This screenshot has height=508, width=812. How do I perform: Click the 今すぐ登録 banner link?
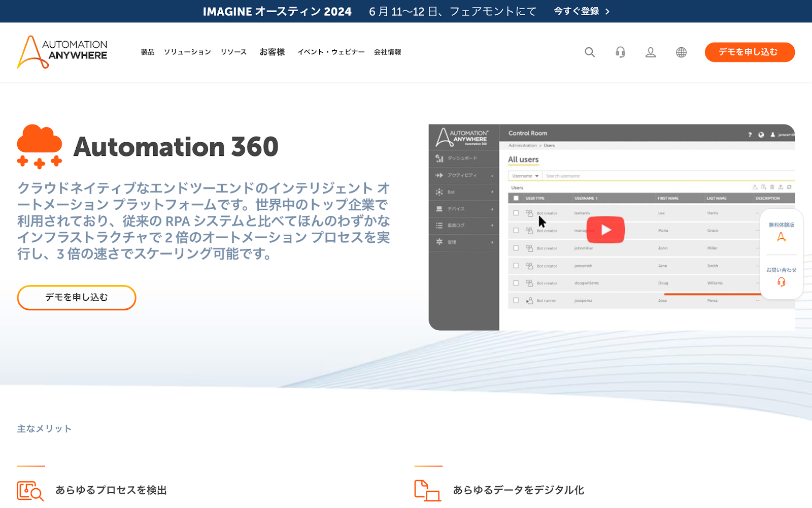pyautogui.click(x=582, y=11)
